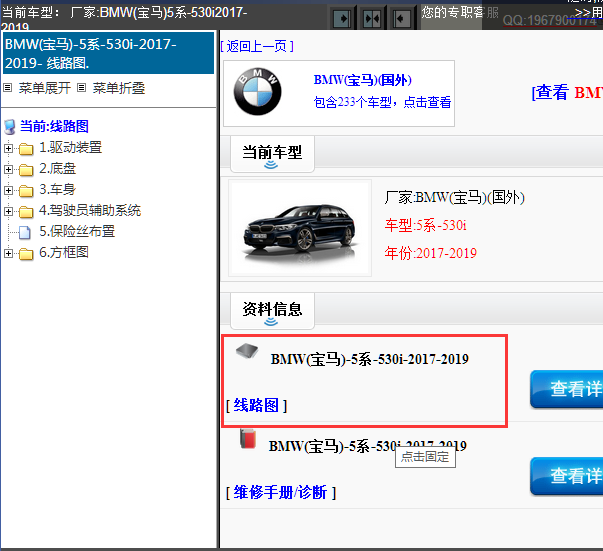The height and width of the screenshot is (551, 603).
Task: Click the 您的专职客服 label
Action: [460, 13]
